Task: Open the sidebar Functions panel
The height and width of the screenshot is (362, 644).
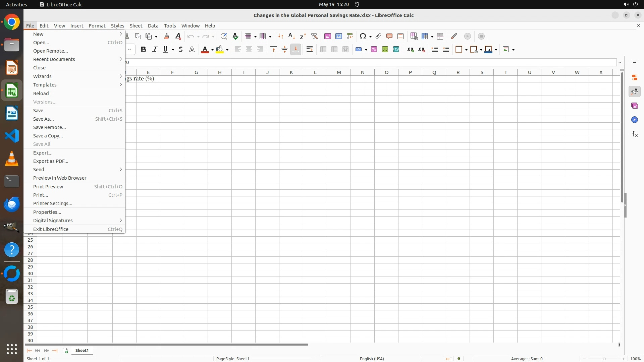Action: pos(635,134)
